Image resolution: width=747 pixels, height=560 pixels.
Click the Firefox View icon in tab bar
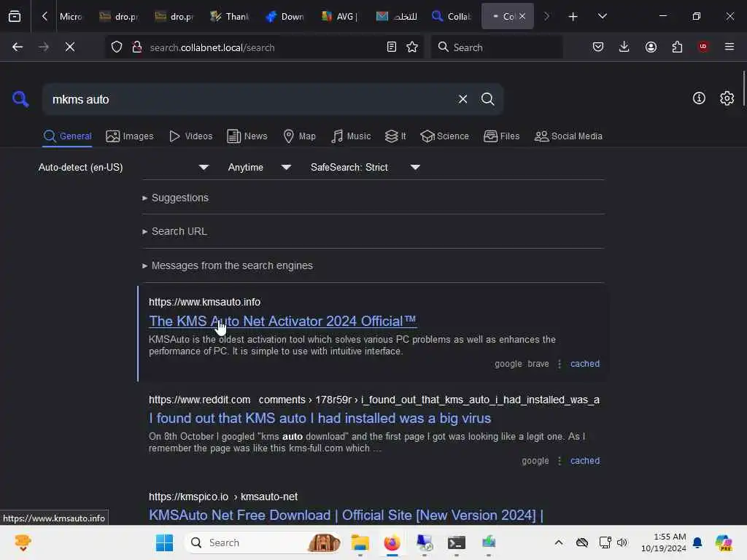click(15, 16)
